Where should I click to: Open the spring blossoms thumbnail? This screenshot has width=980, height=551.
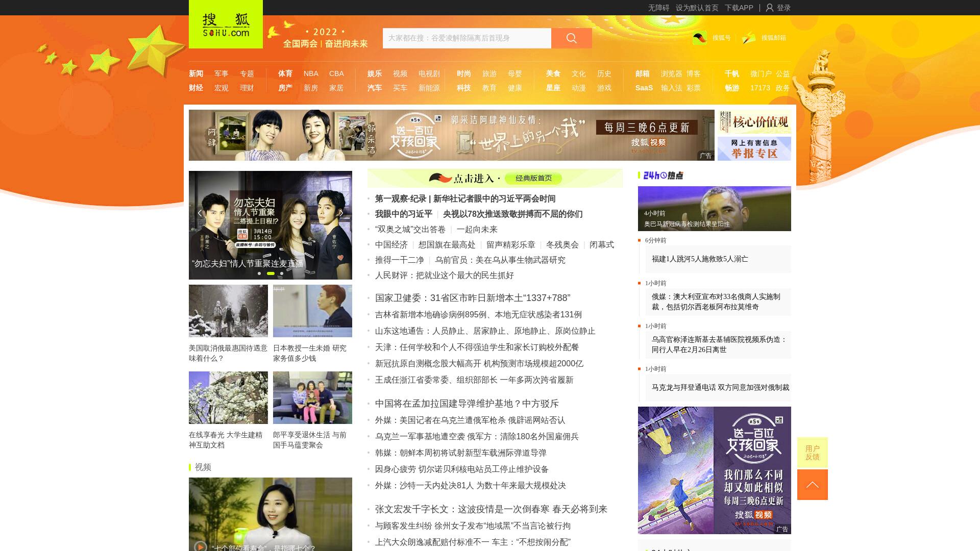pos(228,397)
